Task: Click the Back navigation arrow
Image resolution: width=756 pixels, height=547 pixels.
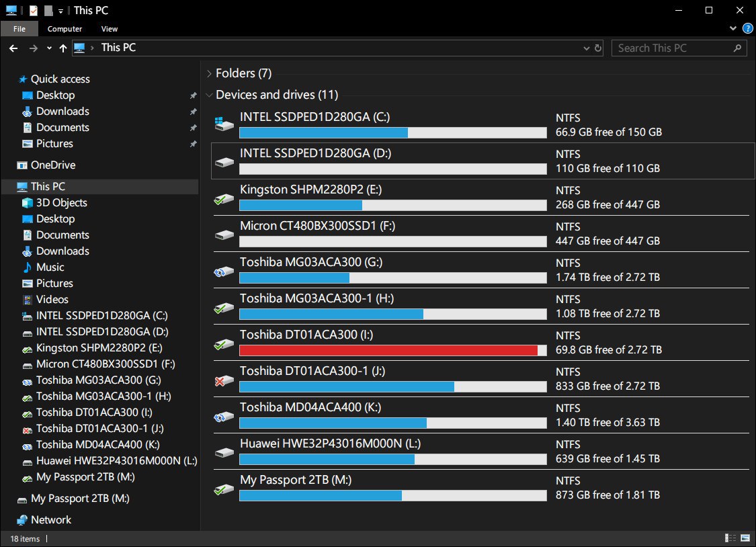Action: (13, 48)
